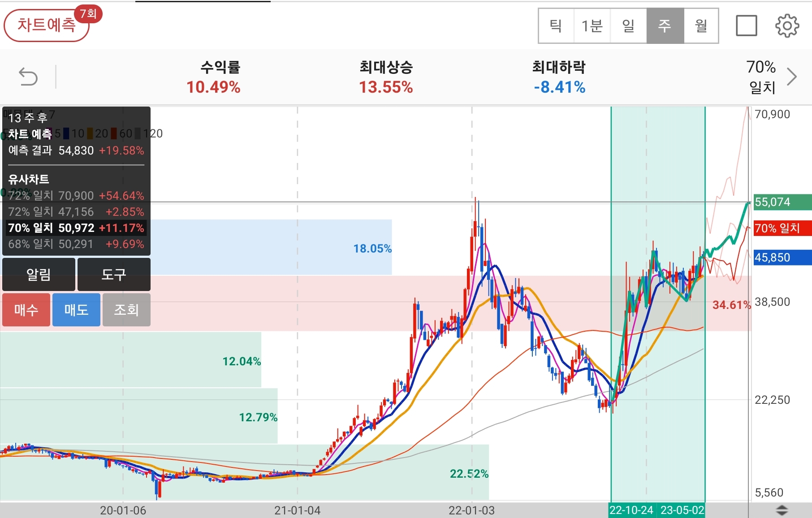Open the 도구 tools button

[x=114, y=274]
